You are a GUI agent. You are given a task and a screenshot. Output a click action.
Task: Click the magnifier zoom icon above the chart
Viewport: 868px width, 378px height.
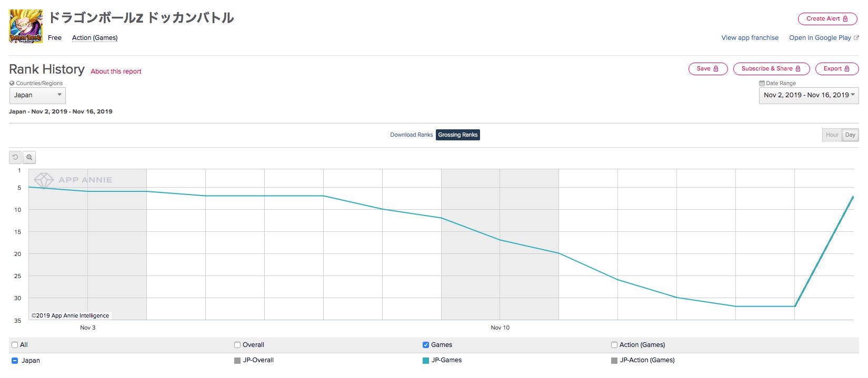[x=29, y=157]
